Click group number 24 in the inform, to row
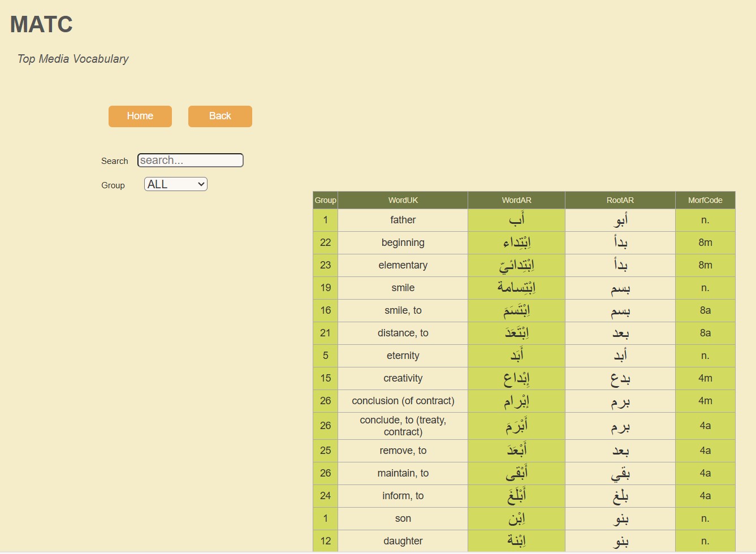756x554 pixels. coord(325,496)
